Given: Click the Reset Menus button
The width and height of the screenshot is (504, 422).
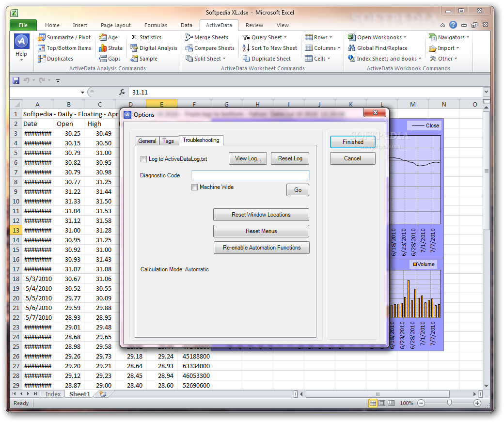Looking at the screenshot, I should (x=261, y=231).
